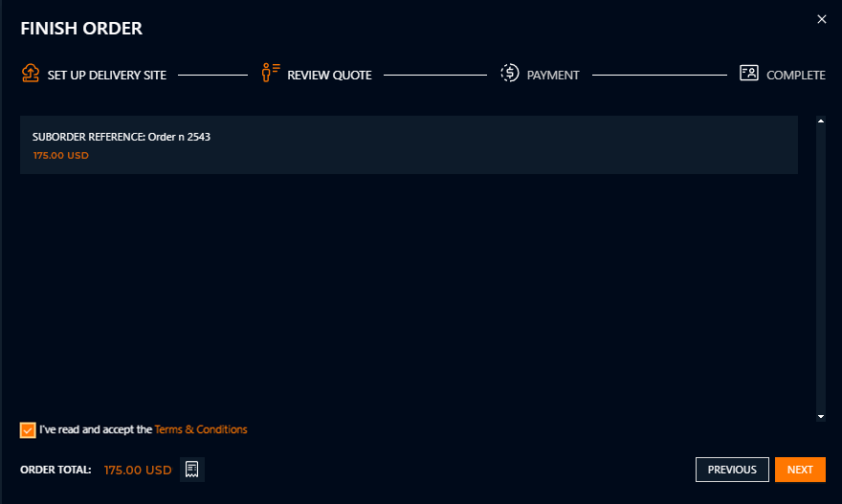Click the Complete step ID card icon
842x504 pixels.
point(749,74)
